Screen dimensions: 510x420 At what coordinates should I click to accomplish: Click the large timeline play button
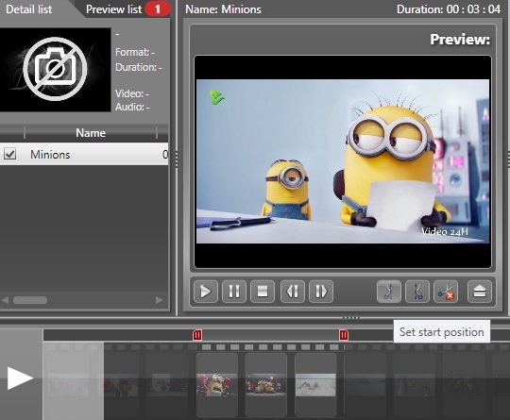point(20,378)
